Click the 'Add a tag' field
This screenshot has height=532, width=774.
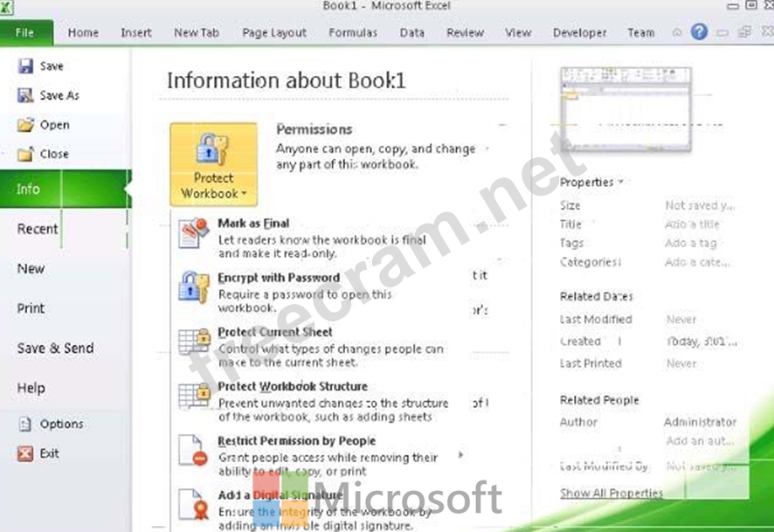[x=691, y=244]
